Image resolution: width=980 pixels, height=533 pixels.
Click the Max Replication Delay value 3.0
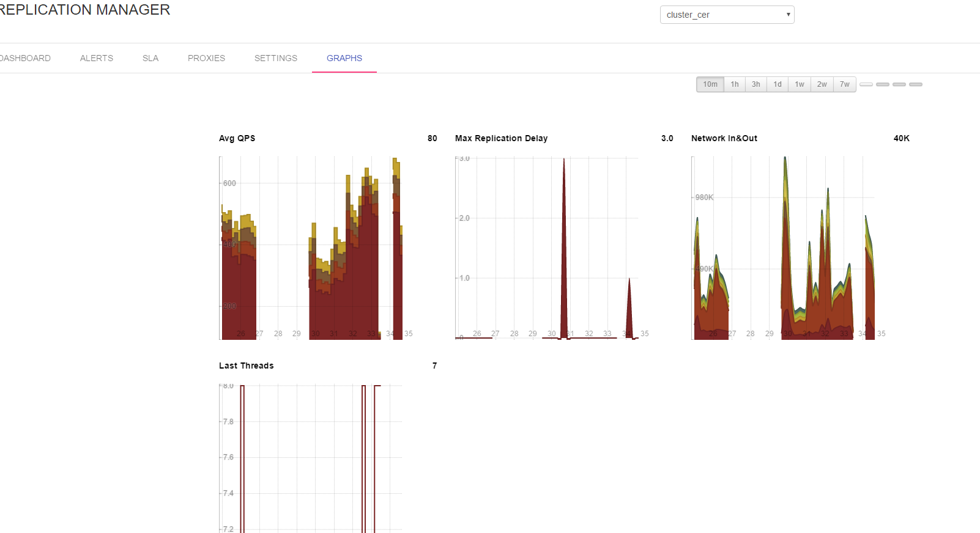coord(667,138)
